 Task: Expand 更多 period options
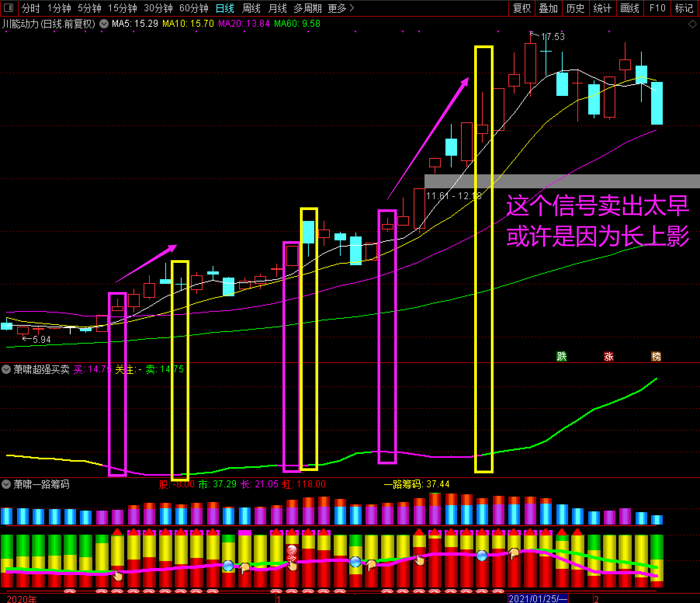click(x=341, y=8)
